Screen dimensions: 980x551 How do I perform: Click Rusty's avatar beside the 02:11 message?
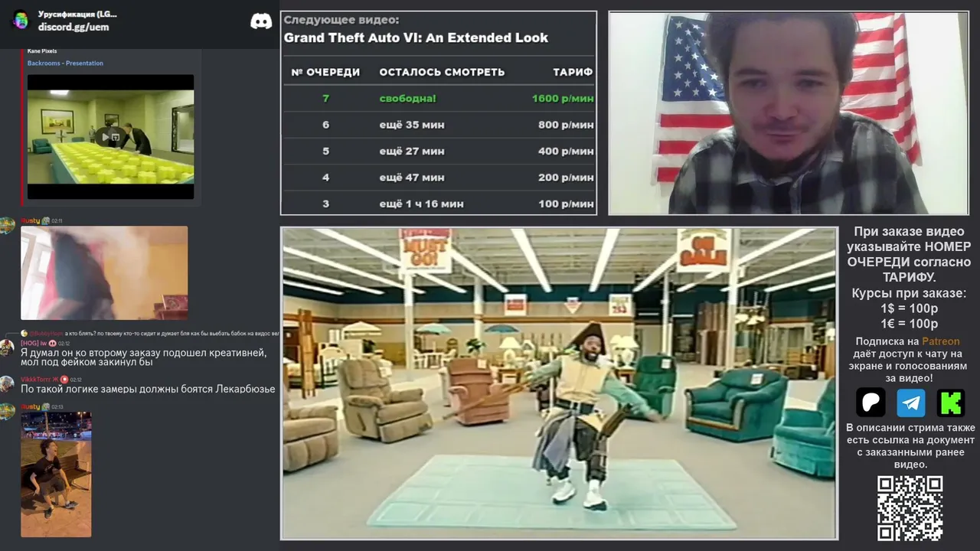tap(8, 225)
